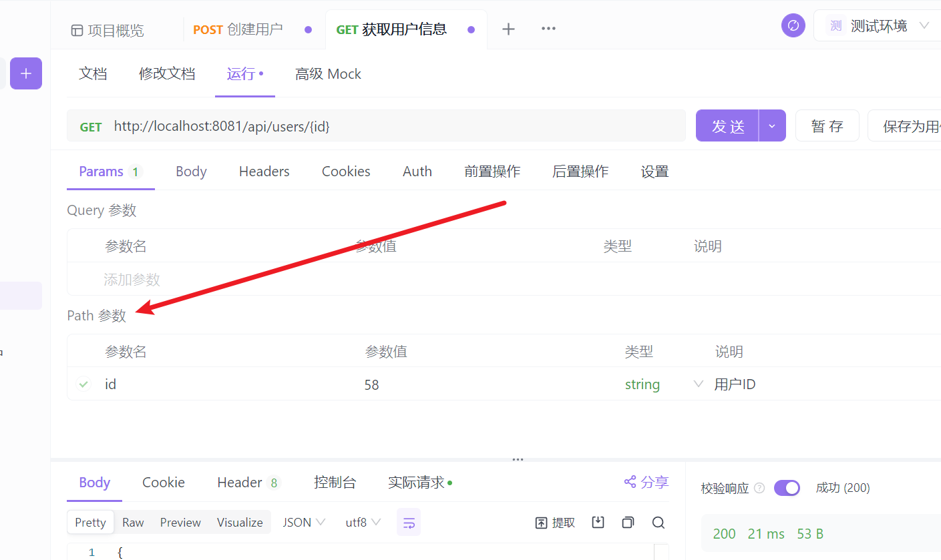Click the 保存为用例 button

[x=904, y=125]
